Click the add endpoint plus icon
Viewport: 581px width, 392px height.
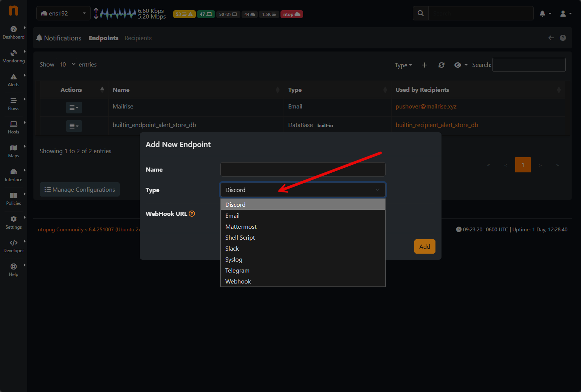[425, 65]
